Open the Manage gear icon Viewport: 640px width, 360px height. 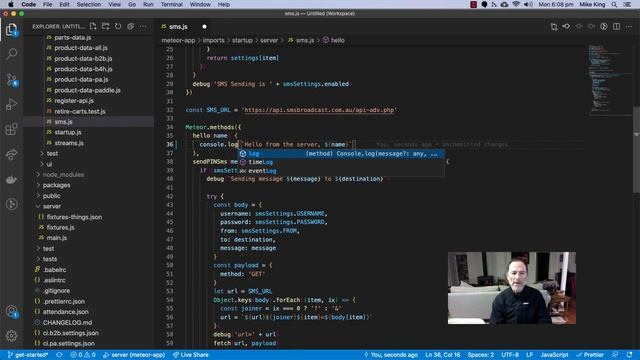(x=11, y=336)
